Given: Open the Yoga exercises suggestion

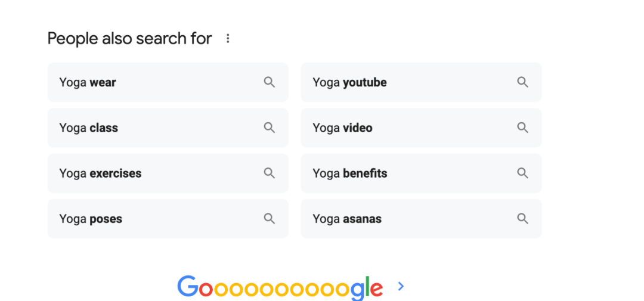Looking at the screenshot, I should coord(100,173).
